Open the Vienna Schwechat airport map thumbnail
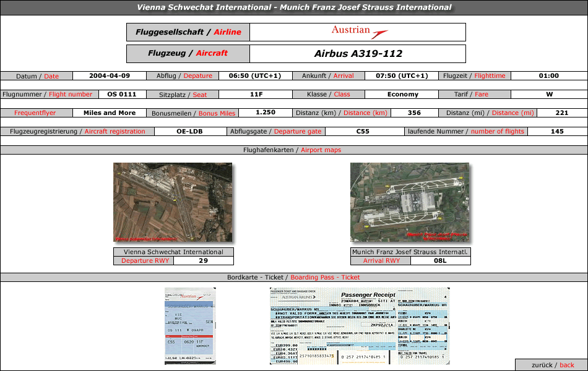 coord(173,202)
